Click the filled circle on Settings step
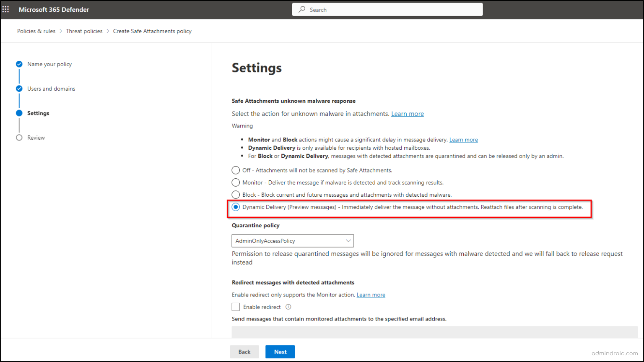Image resolution: width=644 pixels, height=362 pixels. coord(19,113)
